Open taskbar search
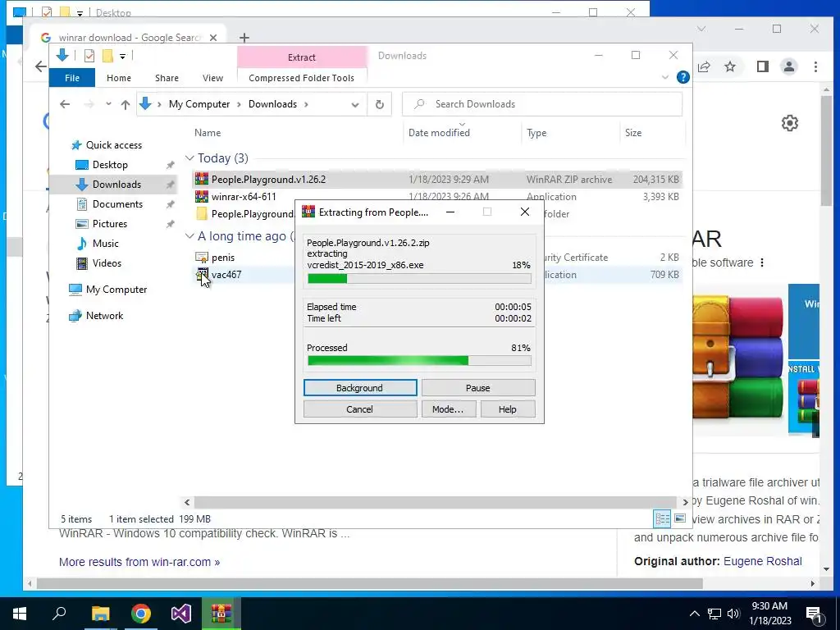Image resolution: width=840 pixels, height=630 pixels. [59, 614]
